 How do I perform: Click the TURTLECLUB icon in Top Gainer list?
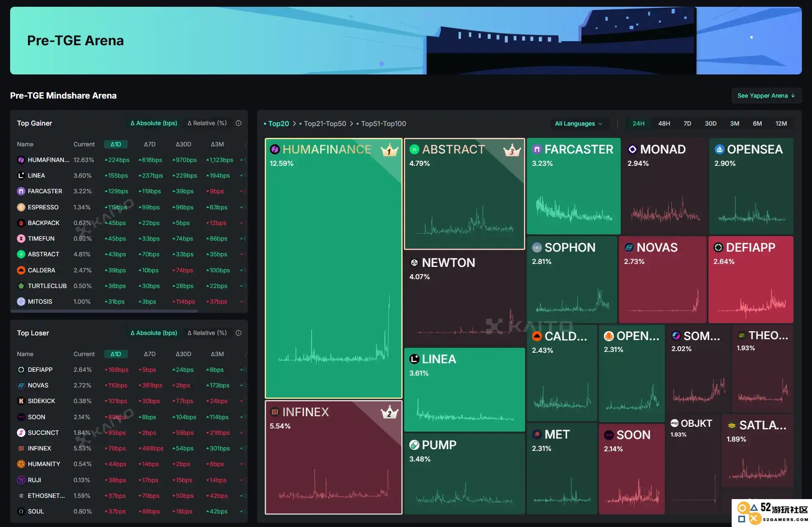[21, 286]
